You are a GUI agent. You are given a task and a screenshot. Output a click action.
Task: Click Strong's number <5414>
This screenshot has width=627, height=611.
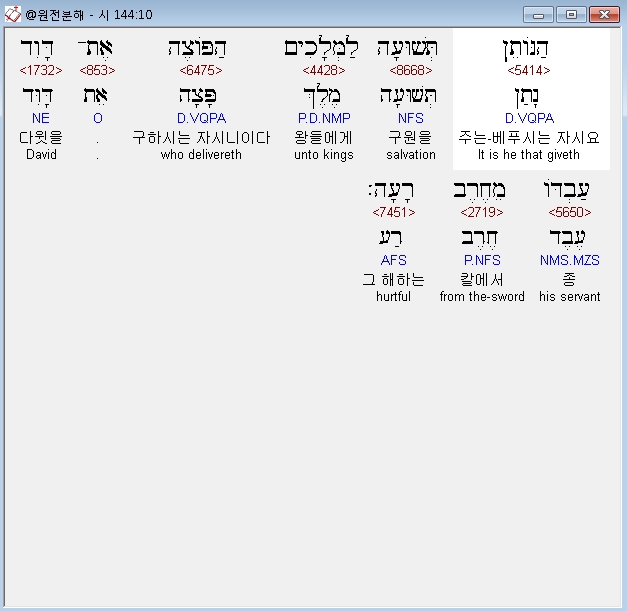529,70
